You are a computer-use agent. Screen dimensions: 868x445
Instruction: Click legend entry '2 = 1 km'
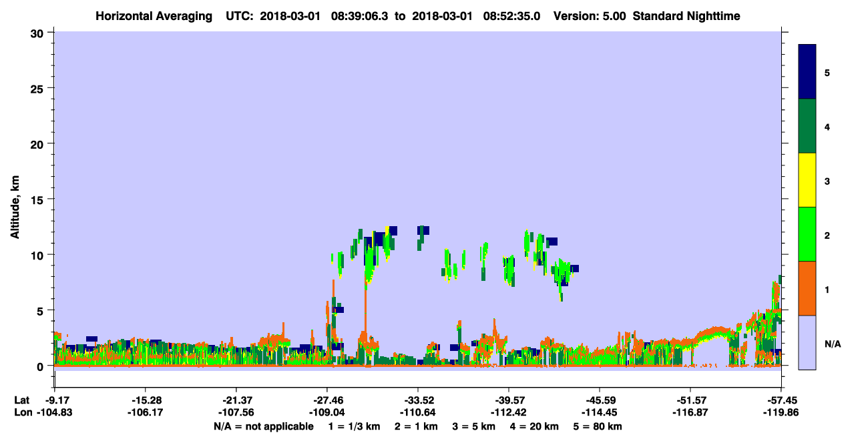click(x=416, y=426)
